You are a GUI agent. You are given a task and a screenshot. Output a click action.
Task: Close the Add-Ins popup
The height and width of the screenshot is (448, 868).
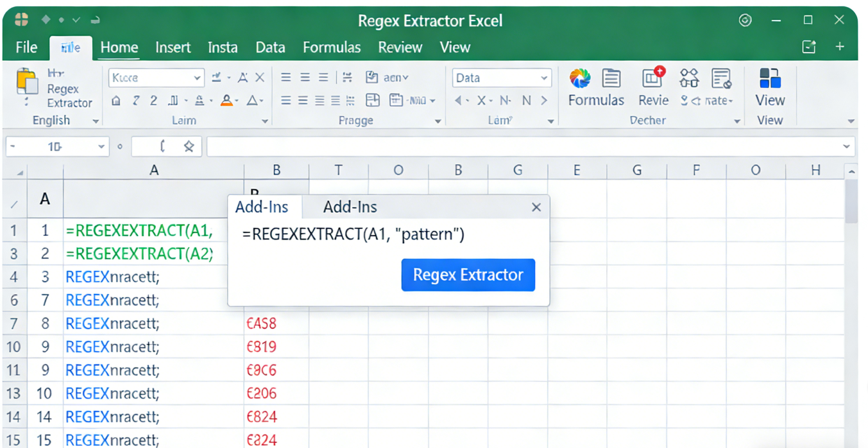536,207
